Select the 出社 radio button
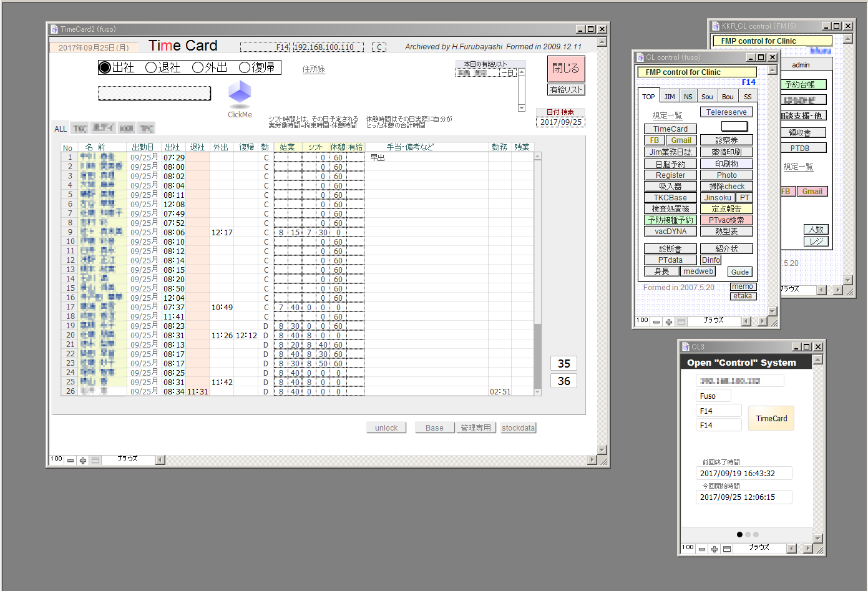Viewport: 868px width, 591px height. coord(105,67)
